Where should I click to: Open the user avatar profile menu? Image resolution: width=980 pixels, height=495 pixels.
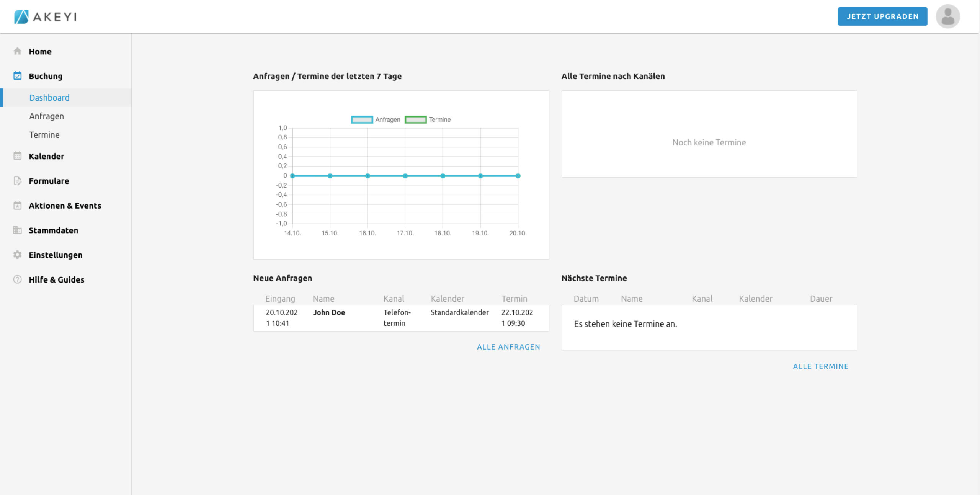[x=947, y=16]
